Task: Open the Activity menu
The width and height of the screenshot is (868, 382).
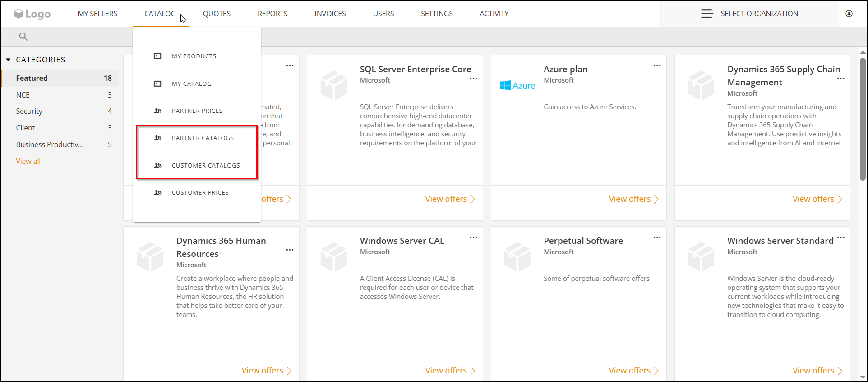Action: tap(494, 14)
